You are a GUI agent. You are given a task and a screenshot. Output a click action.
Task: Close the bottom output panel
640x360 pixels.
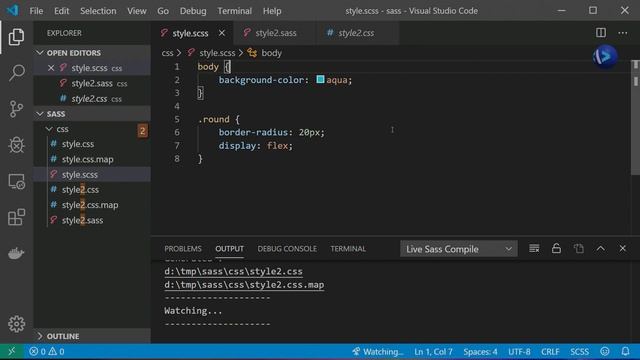coord(622,249)
